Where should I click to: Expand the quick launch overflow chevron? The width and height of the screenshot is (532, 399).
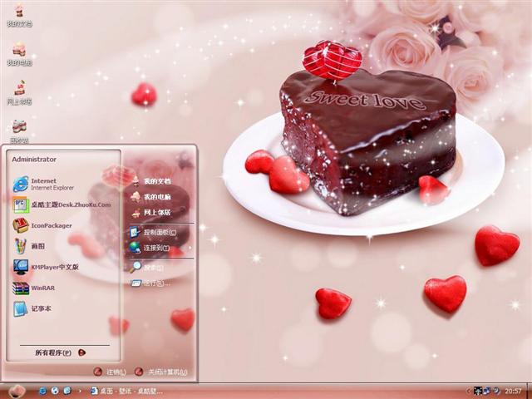[x=80, y=392]
